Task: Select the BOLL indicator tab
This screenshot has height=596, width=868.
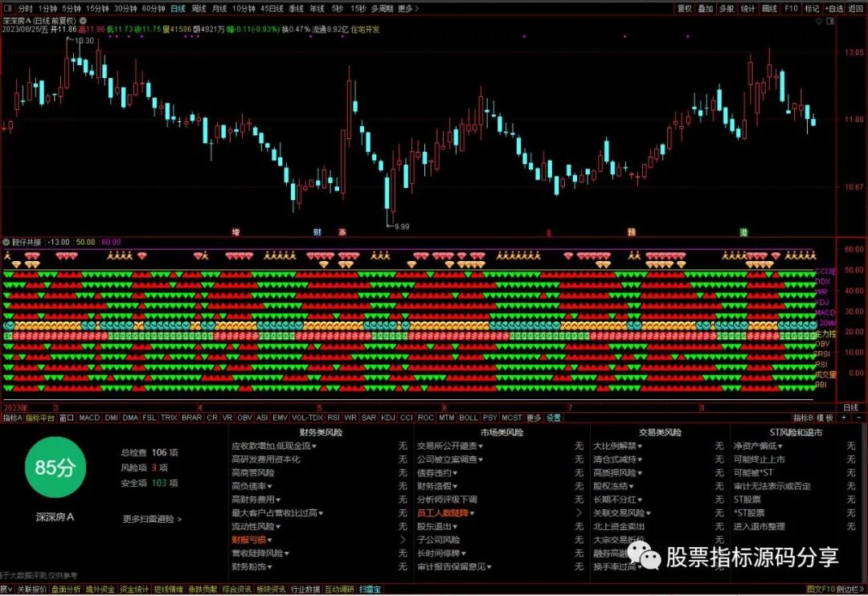Action: click(x=469, y=418)
